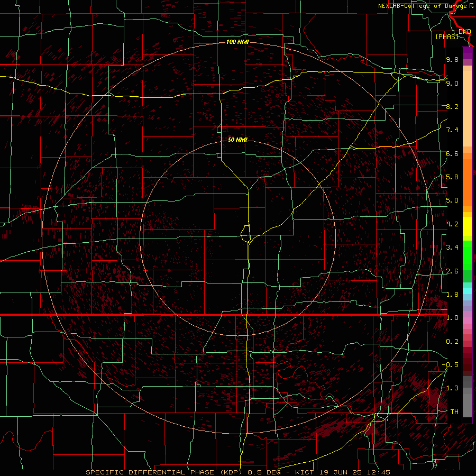The width and height of the screenshot is (476, 476).
Task: Click the 6.6 value on the color scale
Action: coord(452,153)
